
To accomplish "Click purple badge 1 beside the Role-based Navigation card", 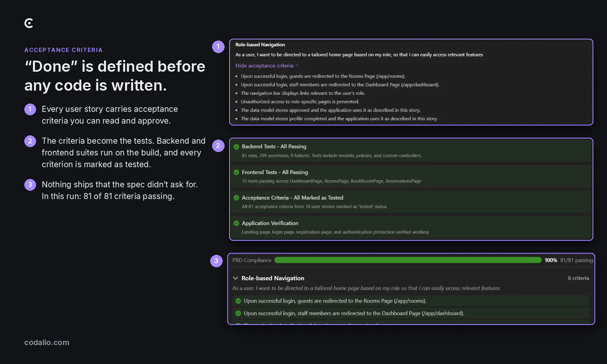I will tap(218, 47).
